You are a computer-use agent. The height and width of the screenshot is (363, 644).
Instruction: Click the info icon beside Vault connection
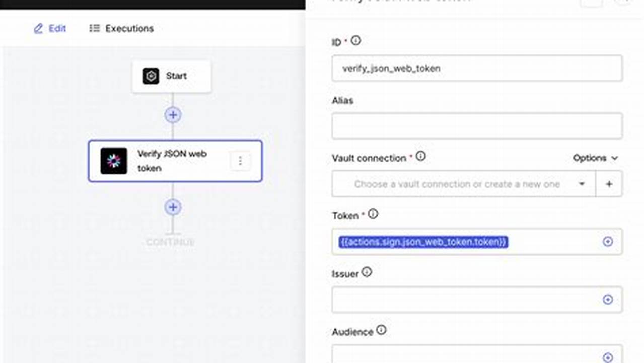[420, 157]
